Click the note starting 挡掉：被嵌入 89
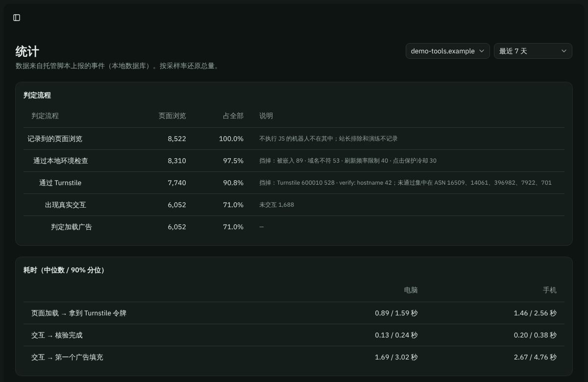Image resolution: width=588 pixels, height=382 pixels. point(348,161)
